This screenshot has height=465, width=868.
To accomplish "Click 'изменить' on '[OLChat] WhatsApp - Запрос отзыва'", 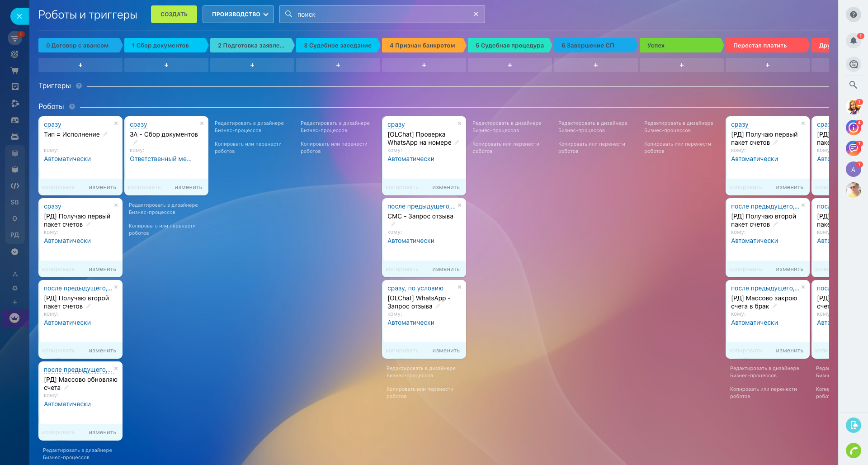I will tap(446, 351).
